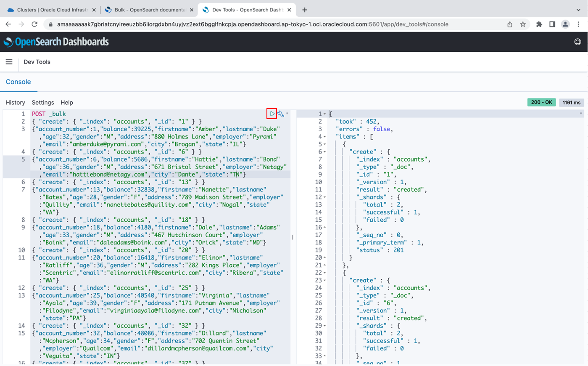Grab the divider between editor and output
Image resolution: width=588 pixels, height=366 pixels.
click(x=293, y=237)
